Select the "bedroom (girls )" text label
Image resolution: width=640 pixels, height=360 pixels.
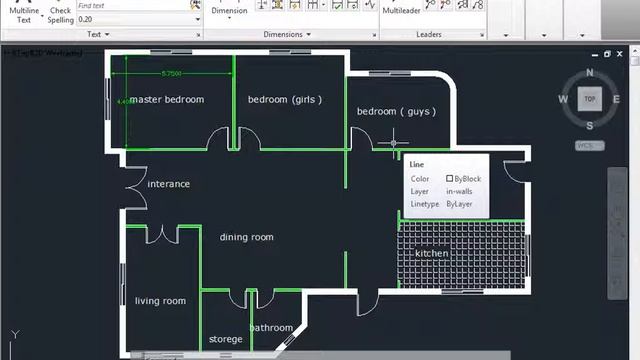[285, 100]
